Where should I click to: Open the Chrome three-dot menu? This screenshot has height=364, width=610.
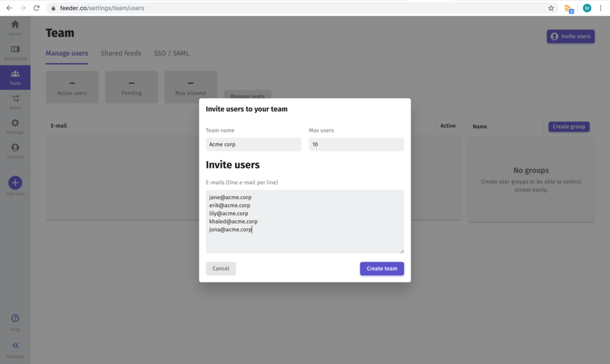(x=600, y=8)
